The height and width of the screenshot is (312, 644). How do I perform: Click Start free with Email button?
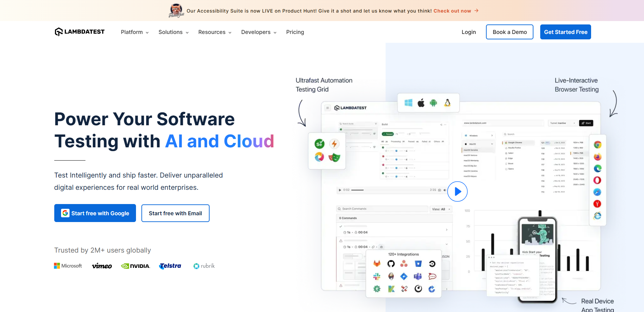[175, 213]
